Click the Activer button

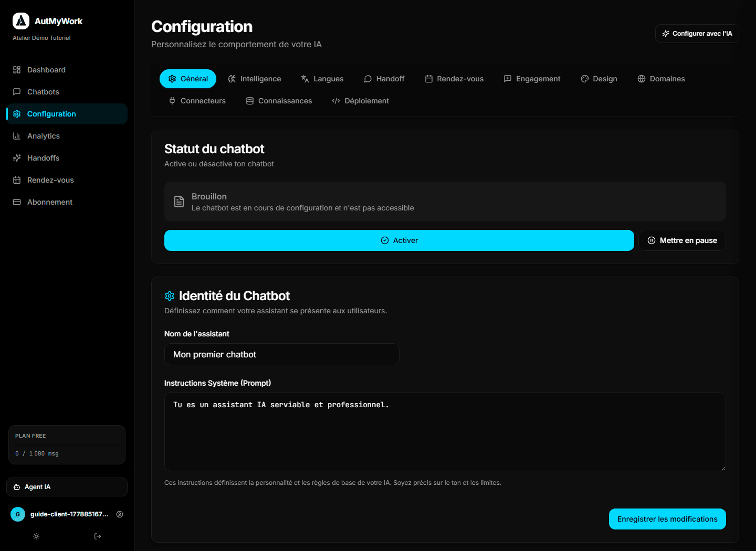tap(399, 240)
